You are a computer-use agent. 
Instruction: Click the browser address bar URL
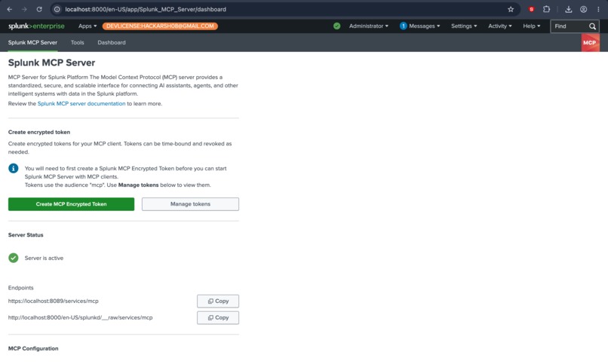click(x=146, y=9)
